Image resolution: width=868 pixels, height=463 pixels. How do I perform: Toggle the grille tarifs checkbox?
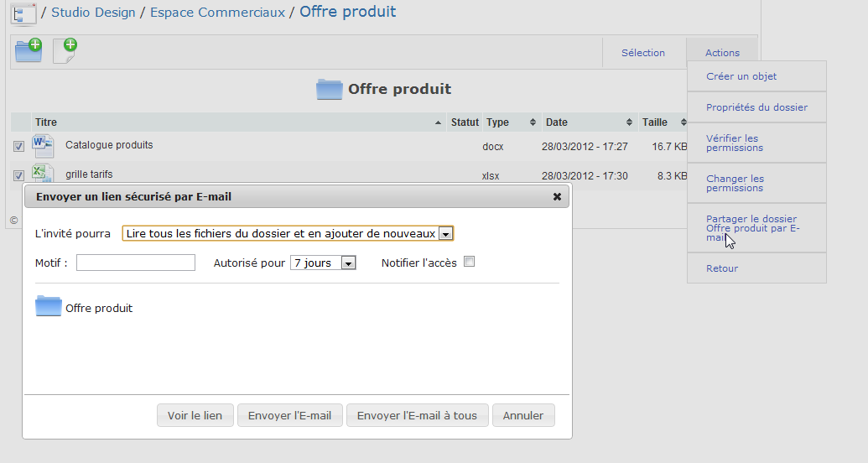[19, 175]
